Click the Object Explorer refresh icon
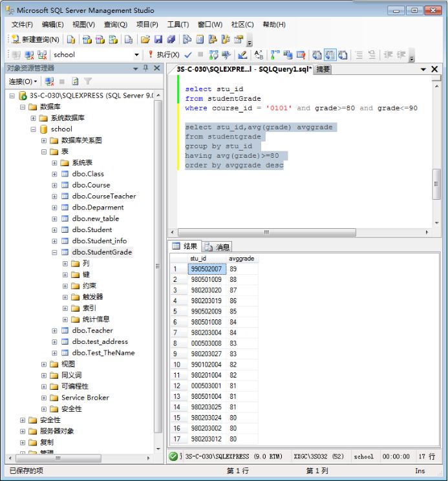This screenshot has height=481, width=448. pos(75,81)
